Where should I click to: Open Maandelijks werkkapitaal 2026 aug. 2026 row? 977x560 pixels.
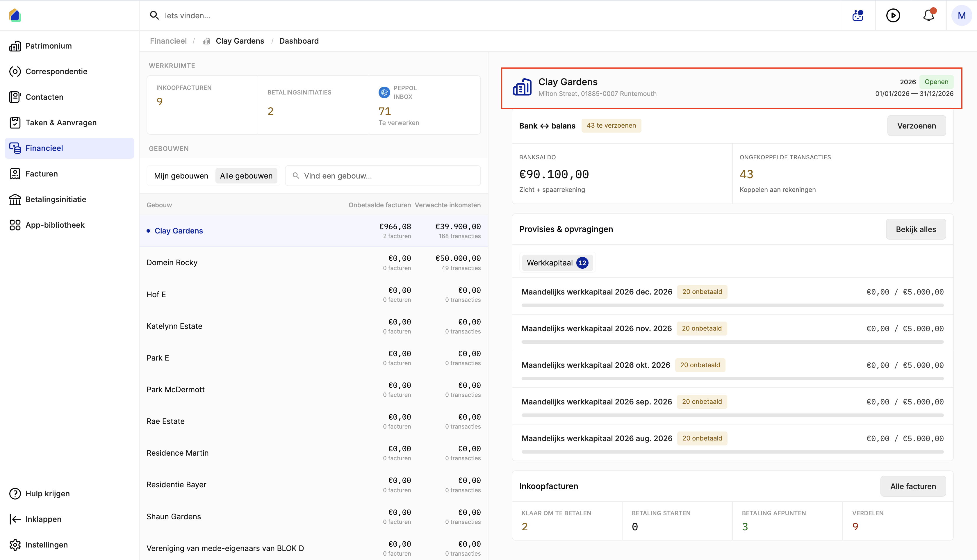(733, 442)
